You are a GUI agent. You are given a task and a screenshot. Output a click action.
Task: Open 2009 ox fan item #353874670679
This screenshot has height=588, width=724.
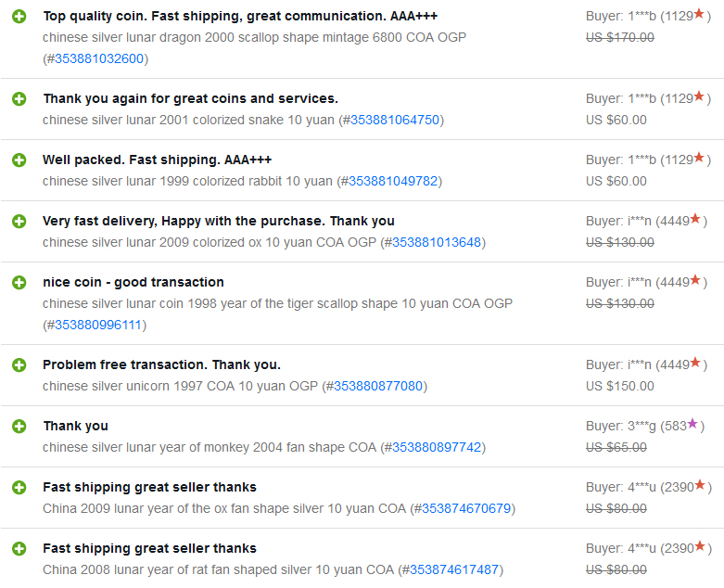click(466, 508)
